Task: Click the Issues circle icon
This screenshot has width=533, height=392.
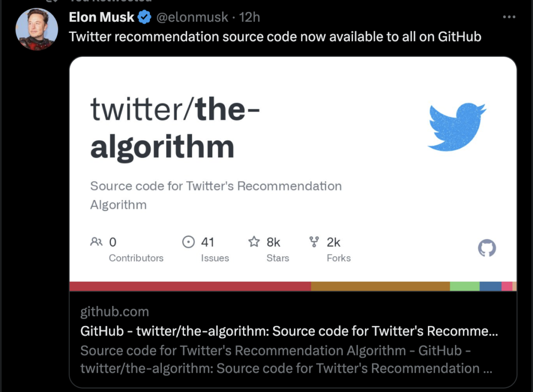Action: (188, 242)
